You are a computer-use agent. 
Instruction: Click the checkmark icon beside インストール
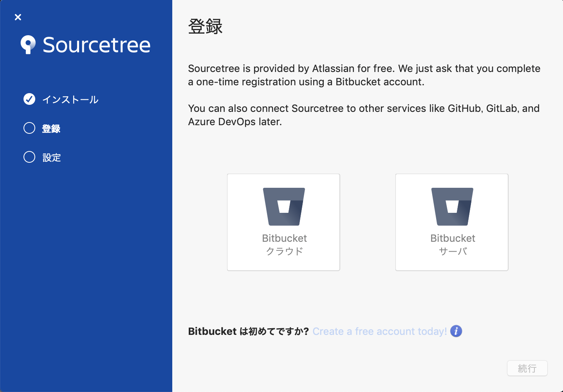point(29,99)
